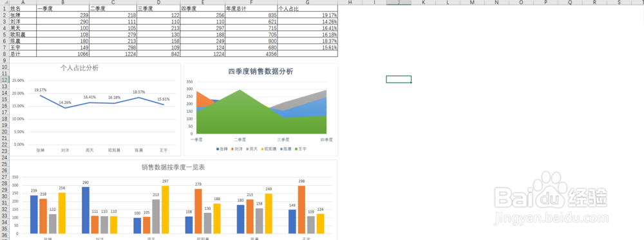Select highlighted column J header
The height and width of the screenshot is (240, 644).
click(x=399, y=3)
